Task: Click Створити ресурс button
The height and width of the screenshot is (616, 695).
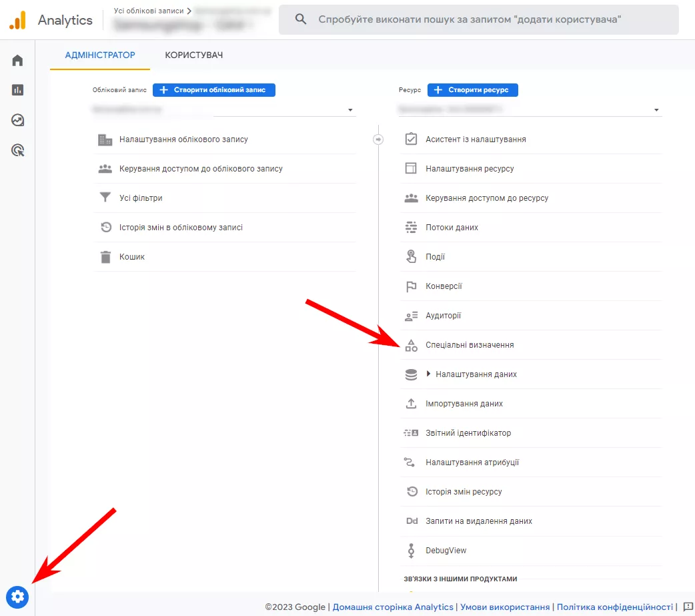Action: (472, 90)
